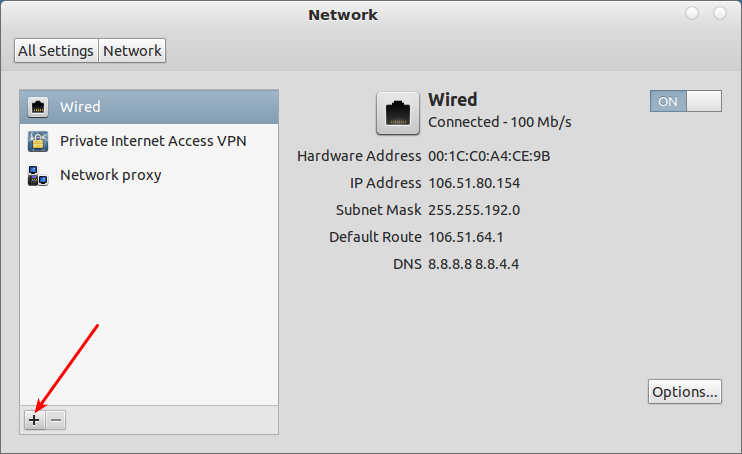
Task: Remove selected connection with minus button
Action: tap(56, 420)
